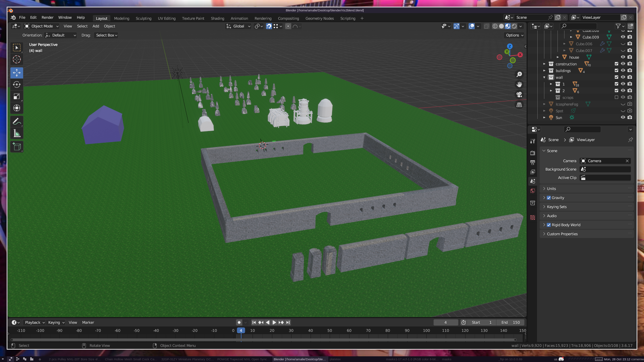Viewport: 644px width, 362px height.
Task: Enable the scraps collection checkbox
Action: [616, 97]
